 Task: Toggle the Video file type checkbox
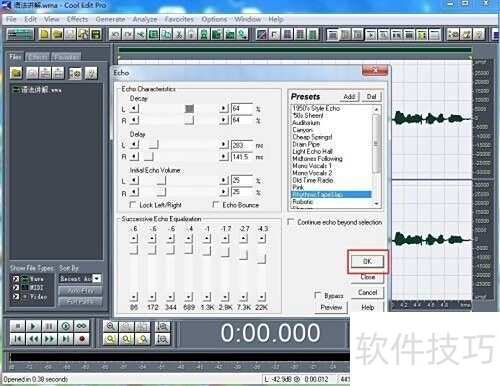tap(15, 296)
